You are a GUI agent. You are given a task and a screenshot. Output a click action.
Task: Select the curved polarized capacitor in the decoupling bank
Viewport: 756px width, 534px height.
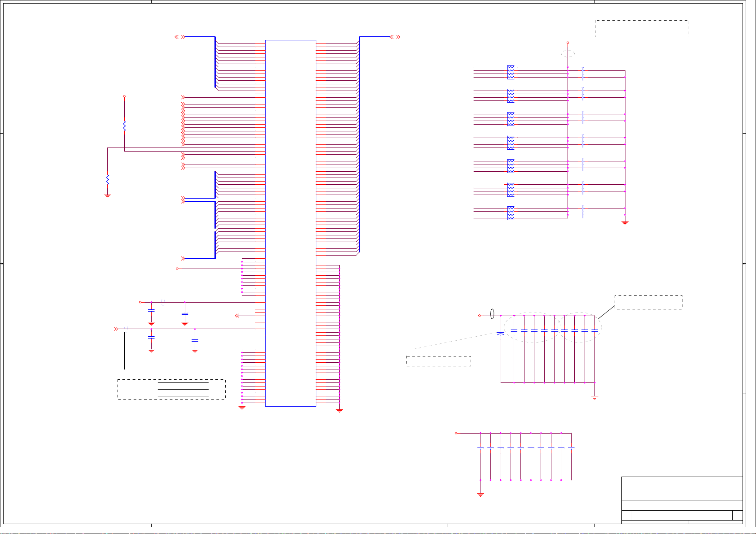coord(501,333)
